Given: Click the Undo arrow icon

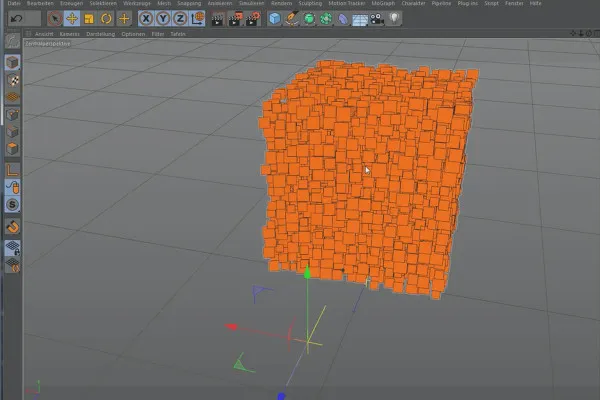Looking at the screenshot, I should (x=16, y=18).
